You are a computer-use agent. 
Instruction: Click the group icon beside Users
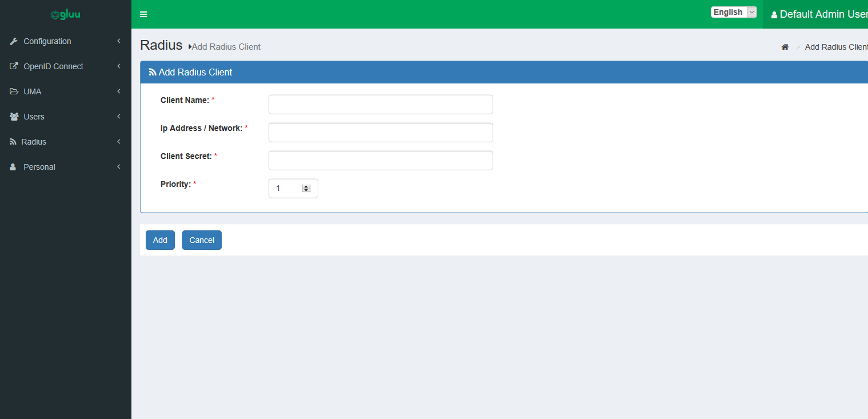[x=14, y=116]
